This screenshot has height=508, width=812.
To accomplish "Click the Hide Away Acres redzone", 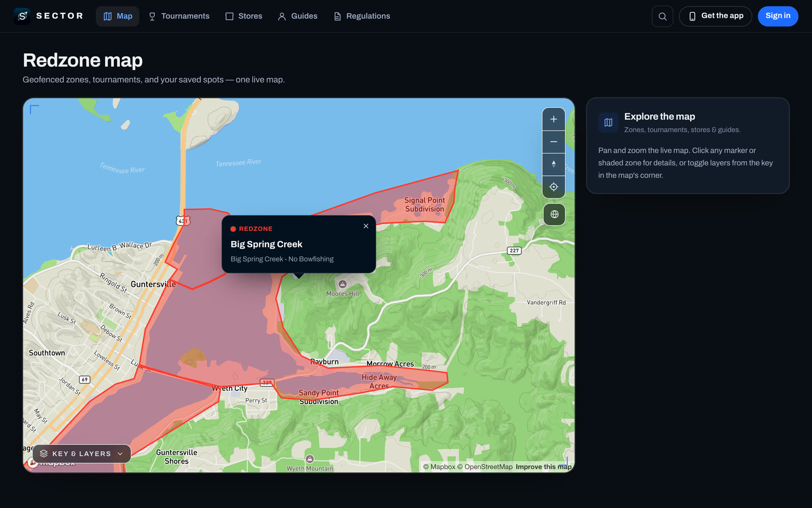I will coord(379,382).
